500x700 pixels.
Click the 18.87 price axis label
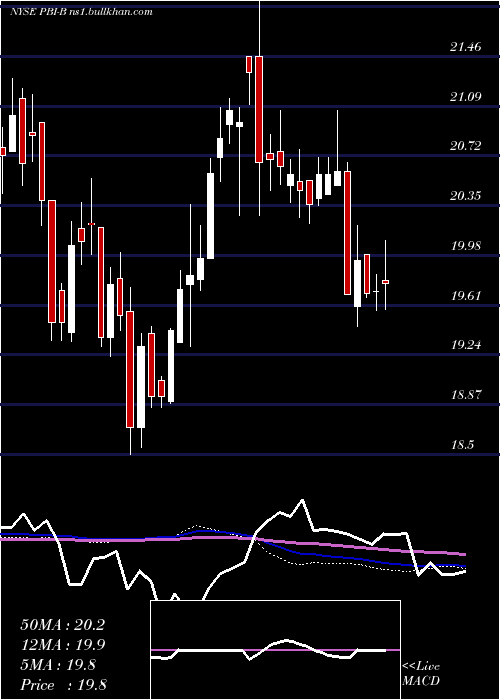pos(466,395)
